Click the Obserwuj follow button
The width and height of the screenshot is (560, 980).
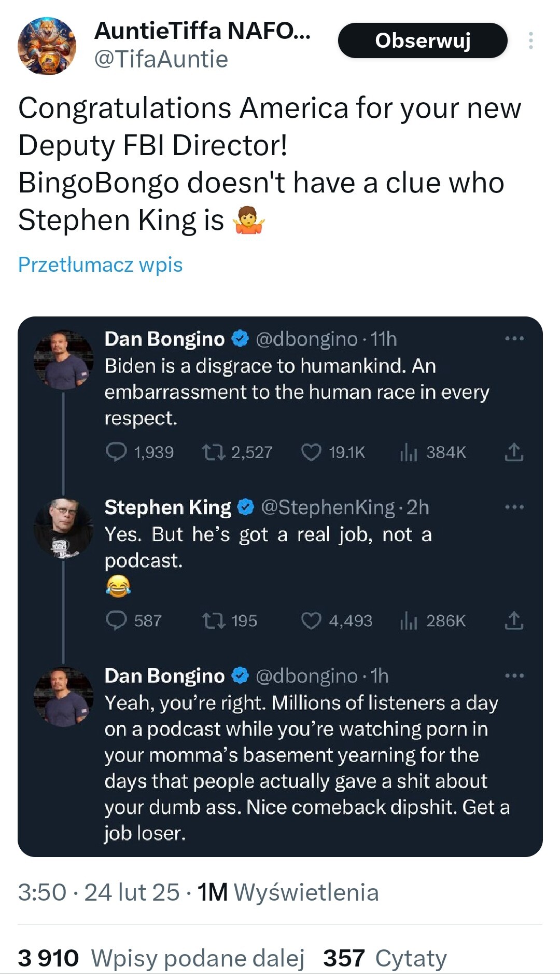[422, 40]
